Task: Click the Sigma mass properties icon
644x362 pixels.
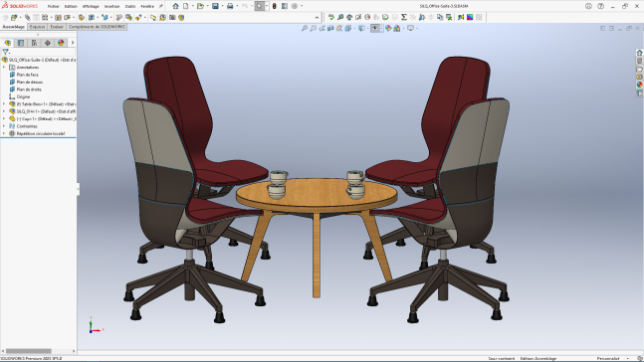Action: pyautogui.click(x=404, y=17)
